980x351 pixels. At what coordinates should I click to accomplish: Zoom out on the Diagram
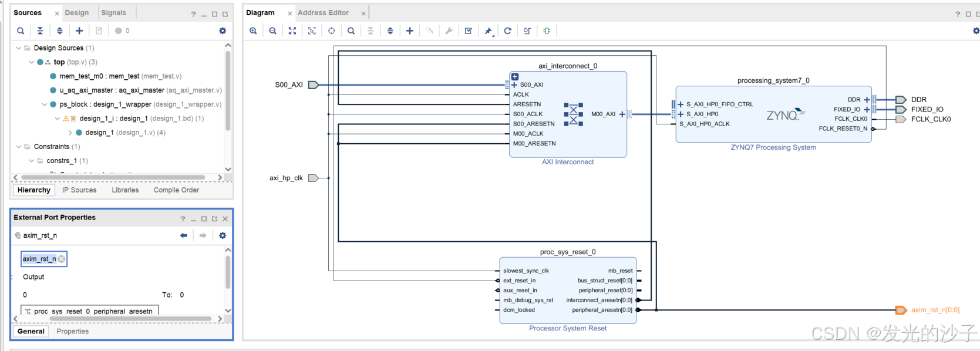pos(272,31)
